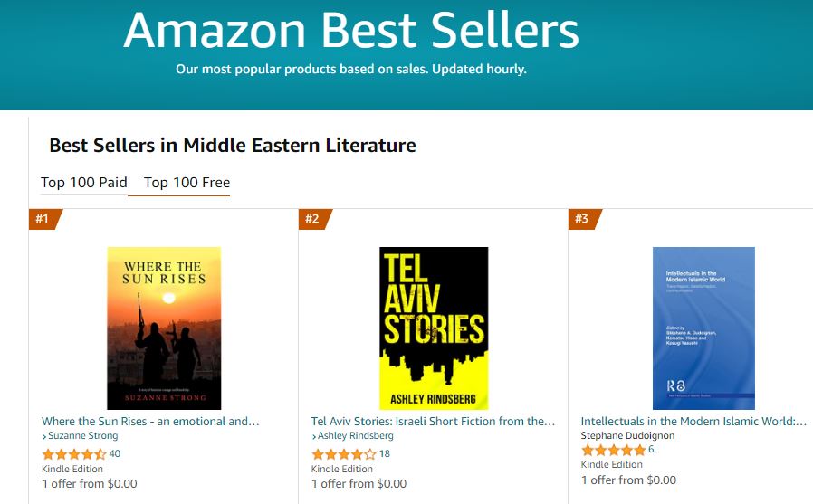This screenshot has height=504, width=813.
Task: Click the Where the Sun Rises title link
Action: point(150,421)
